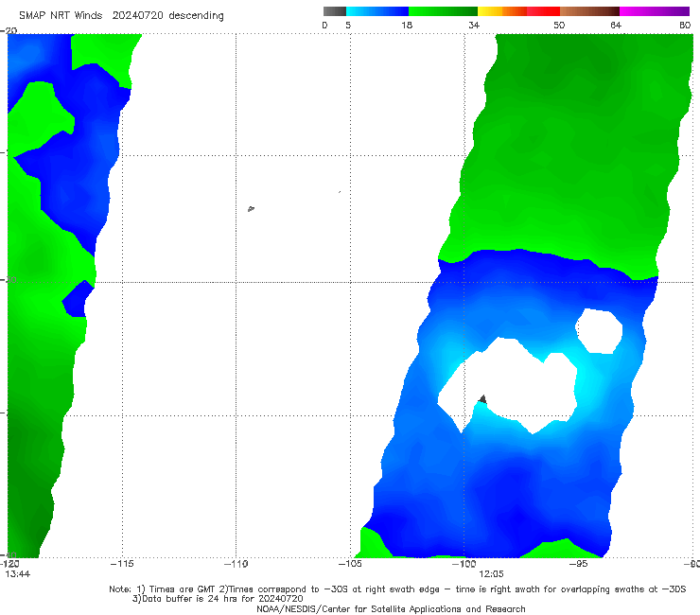Click the color bar label "5"
The image size is (700, 615).
point(348,25)
